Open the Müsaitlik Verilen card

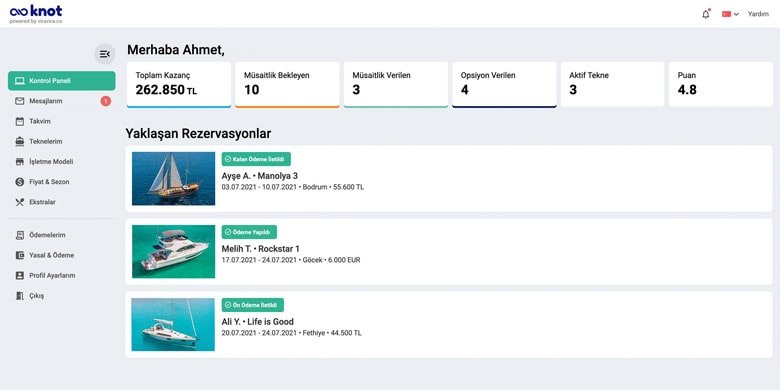tap(396, 85)
